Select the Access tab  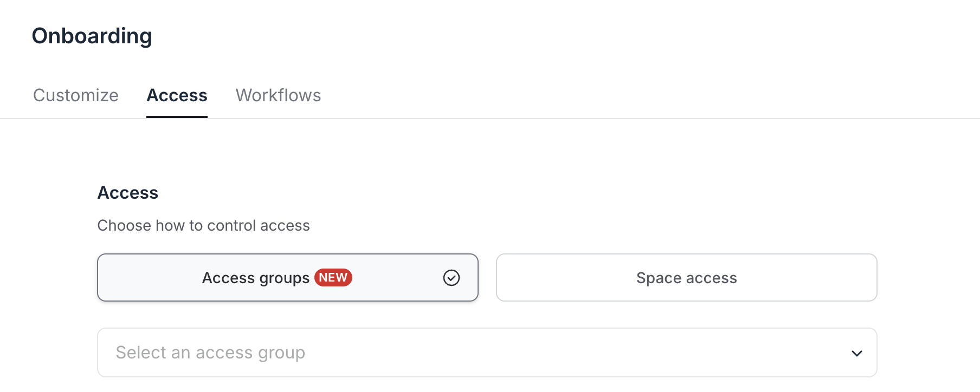pos(177,95)
